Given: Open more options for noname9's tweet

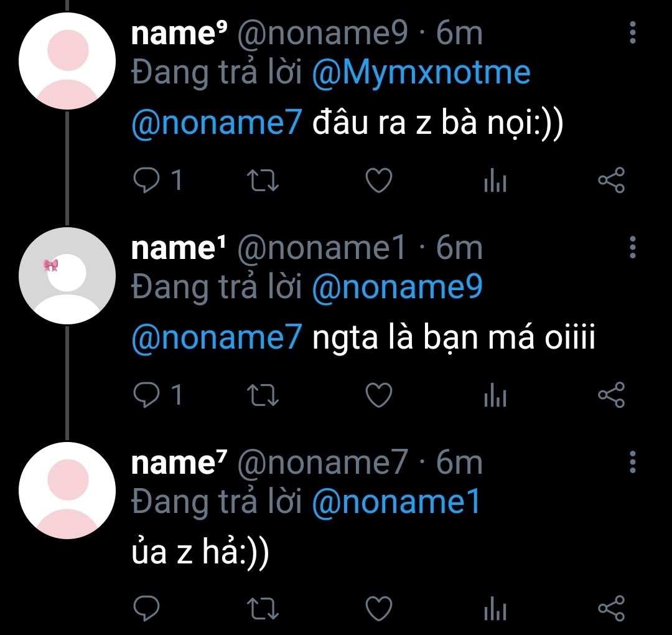Looking at the screenshot, I should (632, 32).
